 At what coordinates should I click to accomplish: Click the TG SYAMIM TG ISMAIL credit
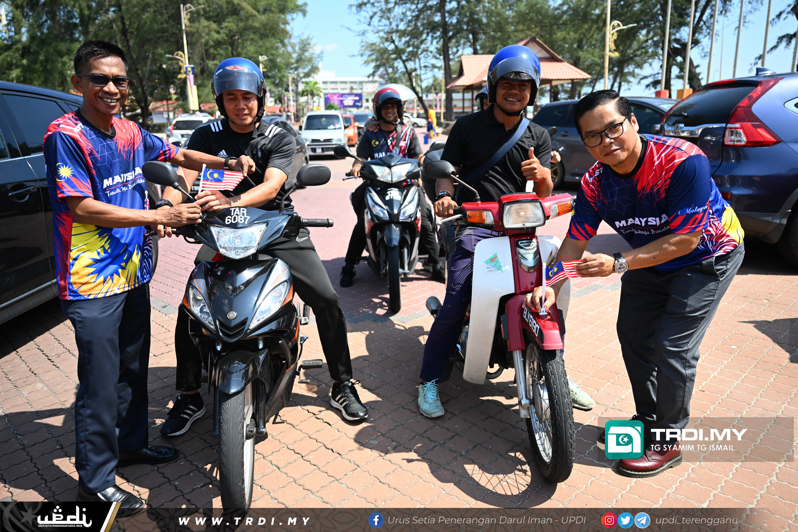tap(692, 448)
